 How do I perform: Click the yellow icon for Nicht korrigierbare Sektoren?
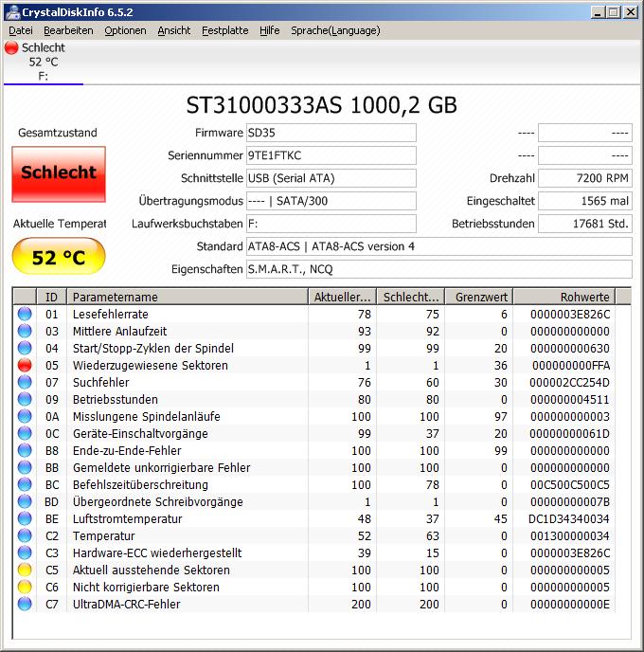click(x=25, y=587)
